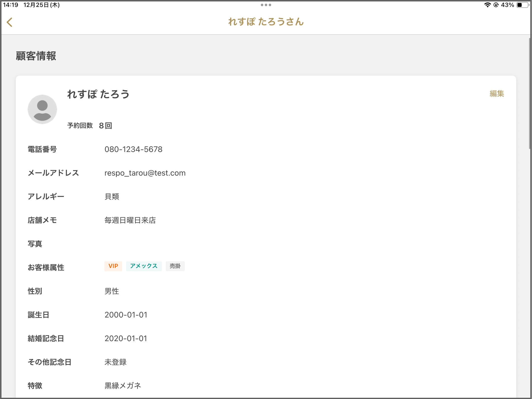Tap the customer avatar placeholder icon
This screenshot has width=532, height=399.
point(42,109)
